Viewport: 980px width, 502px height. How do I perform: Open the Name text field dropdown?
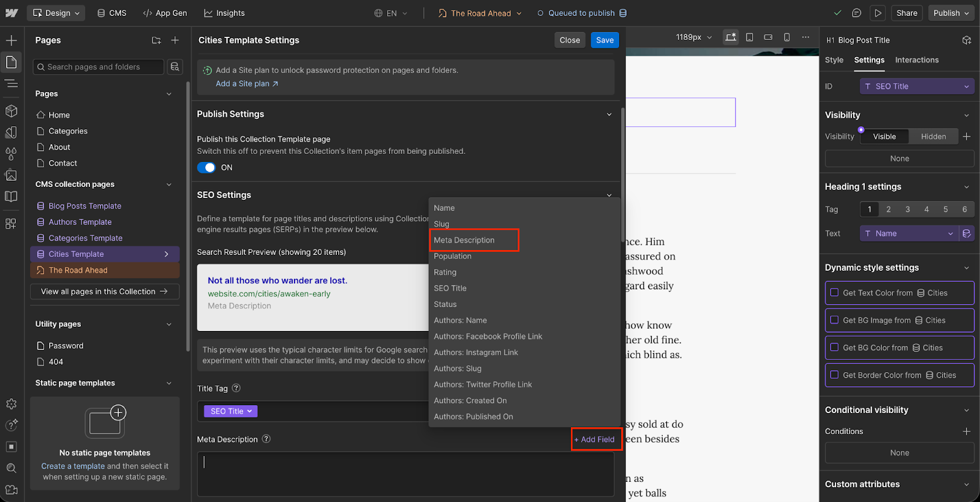click(x=909, y=234)
